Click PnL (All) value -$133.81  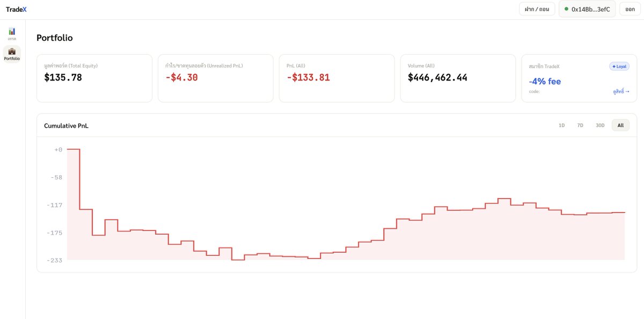308,77
